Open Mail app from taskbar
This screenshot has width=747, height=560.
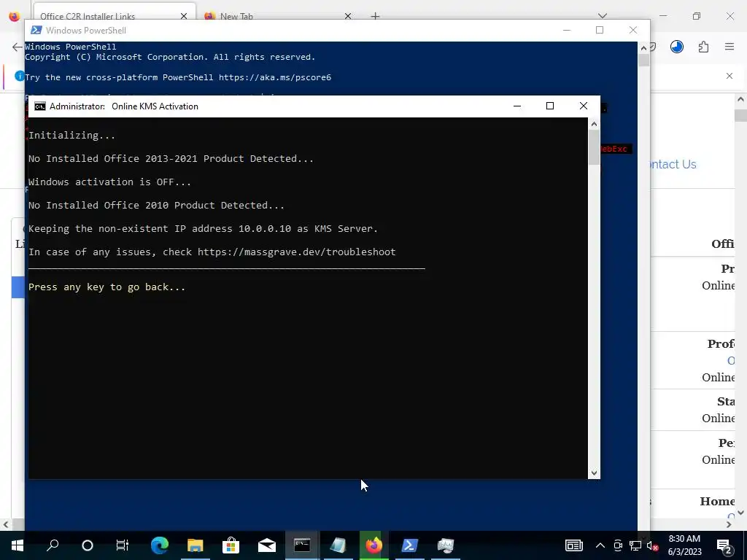pyautogui.click(x=267, y=545)
